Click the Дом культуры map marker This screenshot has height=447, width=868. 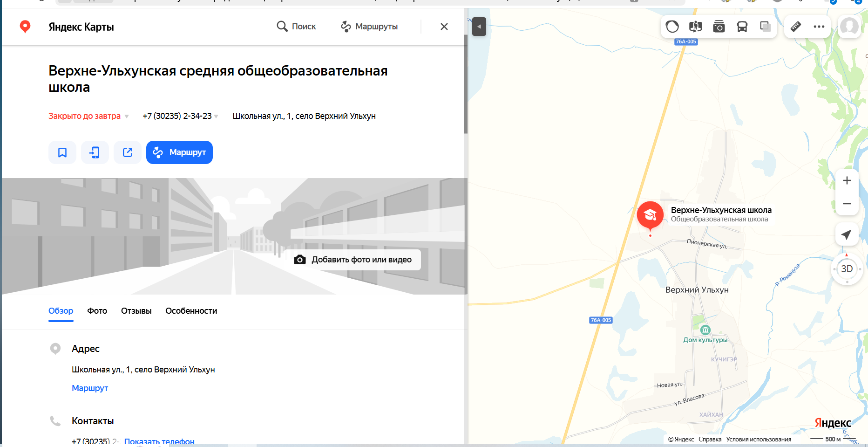[x=705, y=330]
